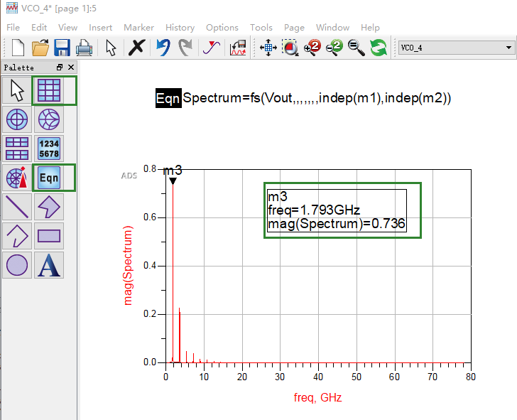Image resolution: width=517 pixels, height=420 pixels.
Task: Select the Line drawing tool
Action: coord(17,207)
